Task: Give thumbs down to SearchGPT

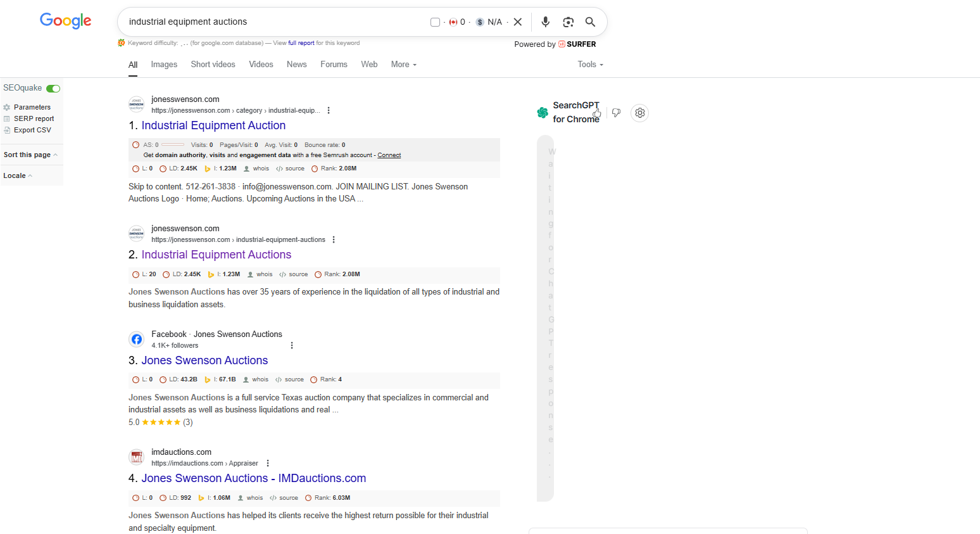Action: (616, 113)
